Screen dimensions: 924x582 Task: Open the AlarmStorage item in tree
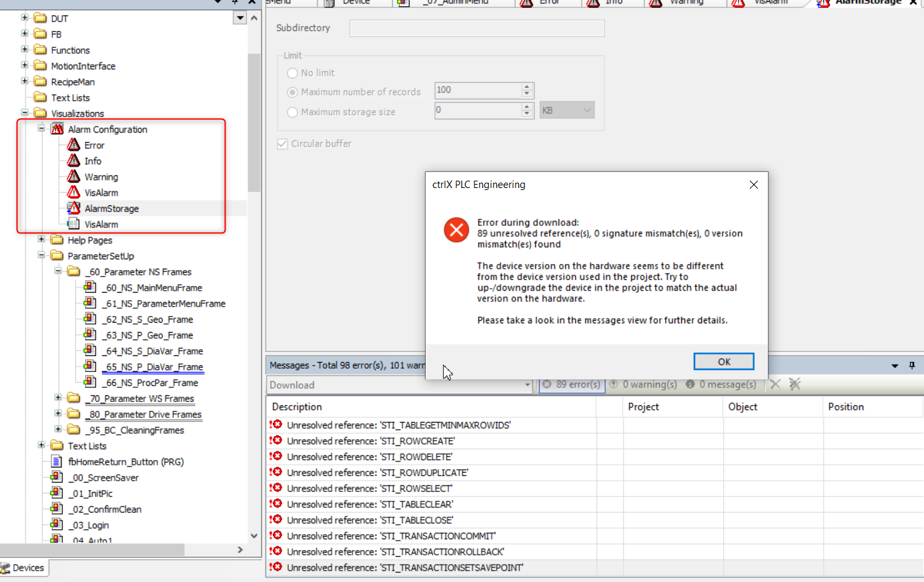click(111, 209)
